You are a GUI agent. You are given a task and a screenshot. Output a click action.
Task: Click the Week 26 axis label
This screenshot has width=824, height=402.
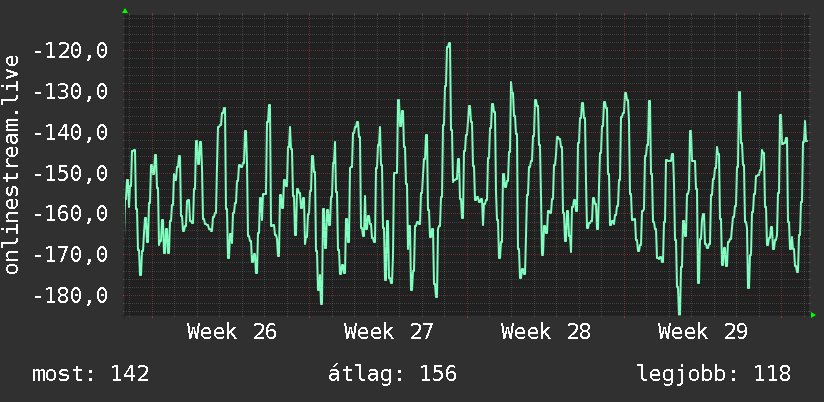[232, 332]
